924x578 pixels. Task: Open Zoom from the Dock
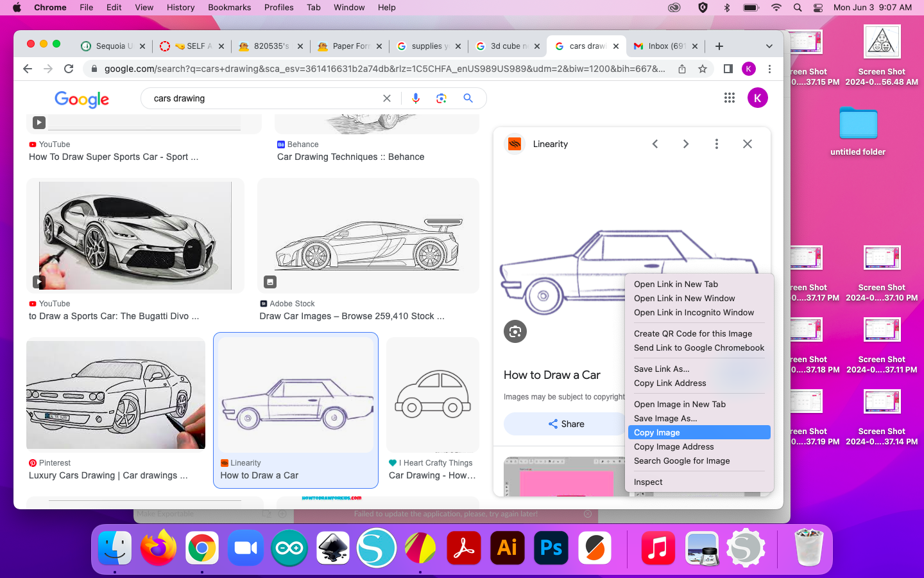pos(246,548)
